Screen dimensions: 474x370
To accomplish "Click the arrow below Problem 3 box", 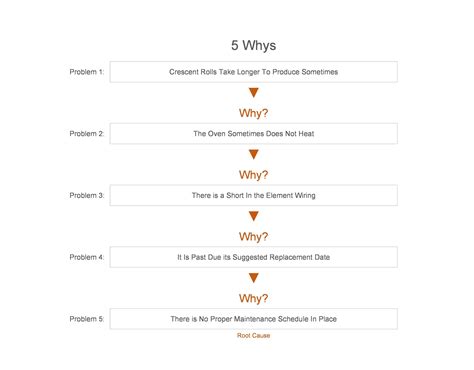I will pyautogui.click(x=254, y=216).
